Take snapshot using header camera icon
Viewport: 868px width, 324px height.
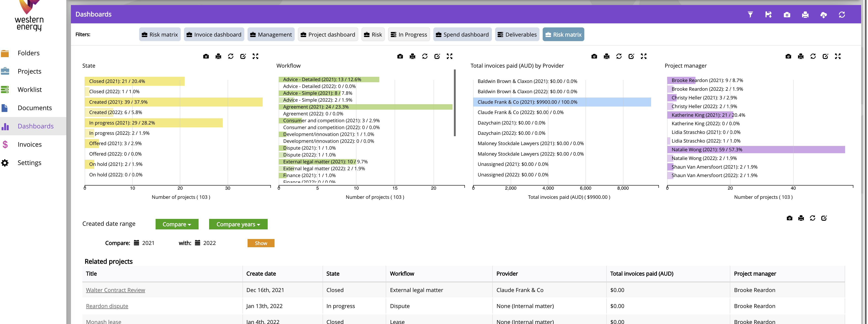point(787,14)
